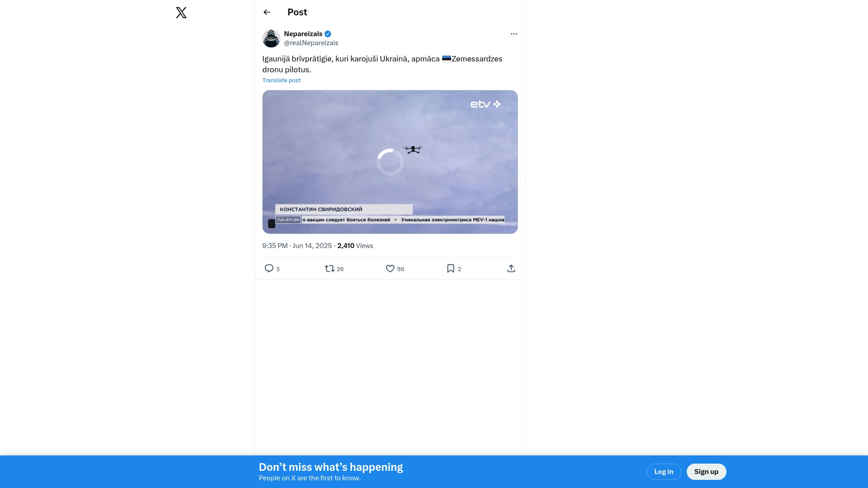Open the Nepareizais display name link

tap(303, 34)
